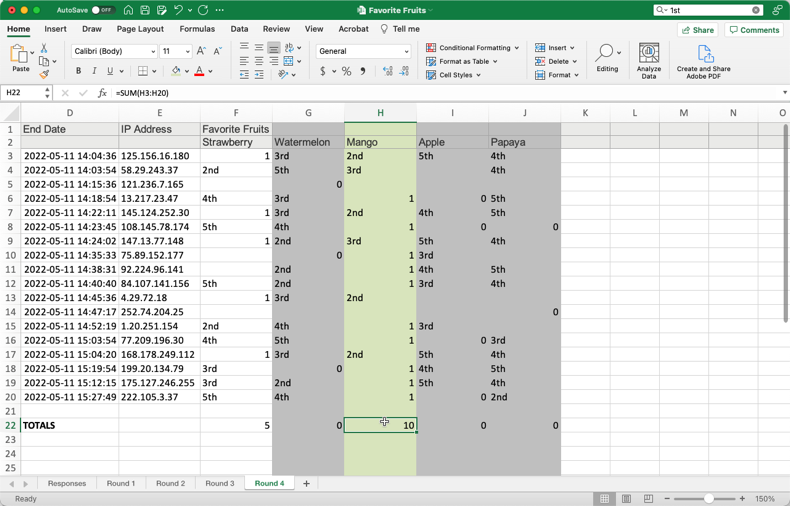Toggle middle vertical alignment
Viewport: 790px width, 506px height.
click(x=259, y=47)
